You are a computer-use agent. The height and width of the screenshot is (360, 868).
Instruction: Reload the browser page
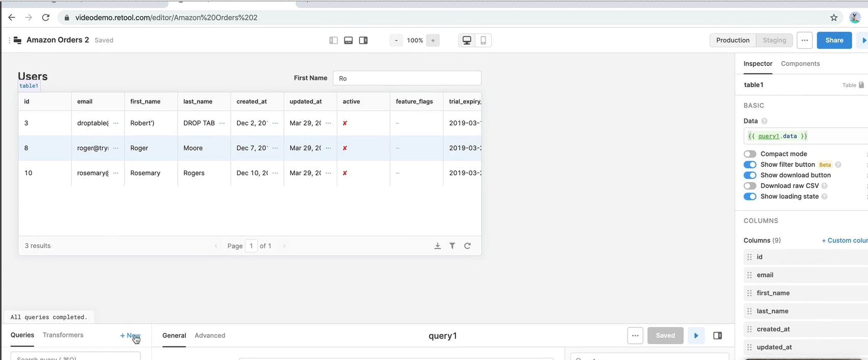point(46,17)
